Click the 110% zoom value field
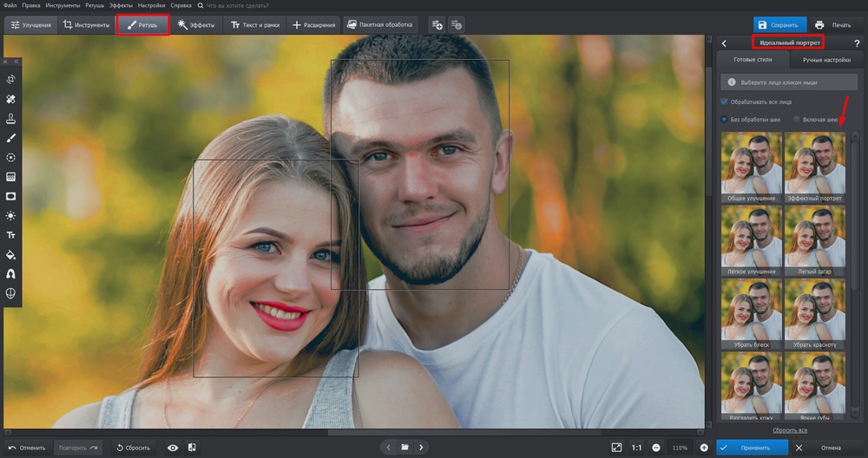This screenshot has width=868, height=458. pyautogui.click(x=680, y=448)
